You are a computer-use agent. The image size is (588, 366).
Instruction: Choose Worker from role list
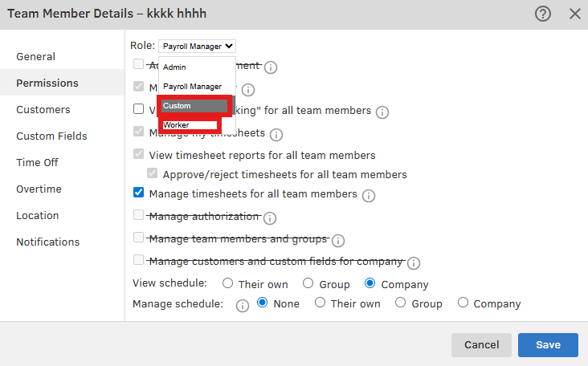tap(190, 125)
